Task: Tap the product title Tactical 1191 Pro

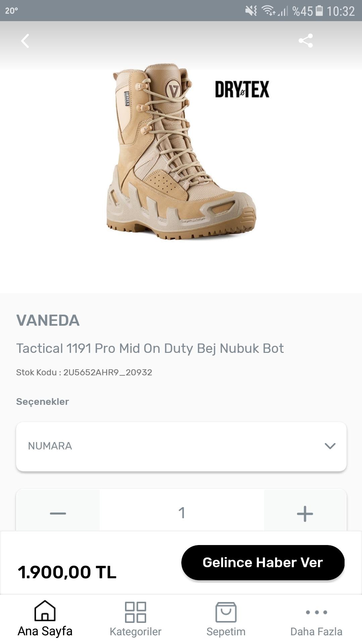Action: point(150,348)
